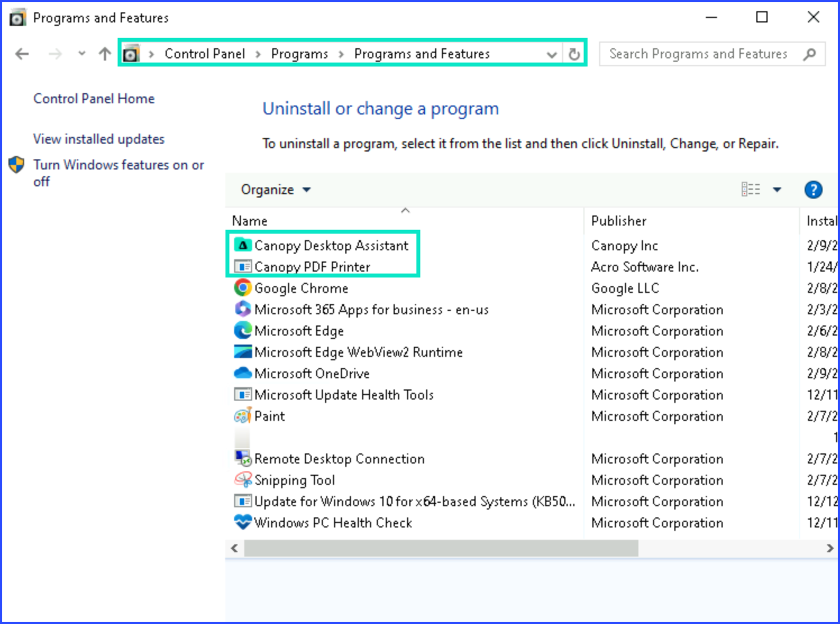840x624 pixels.
Task: Expand the chevron after Programs breadcrumb
Action: point(341,54)
